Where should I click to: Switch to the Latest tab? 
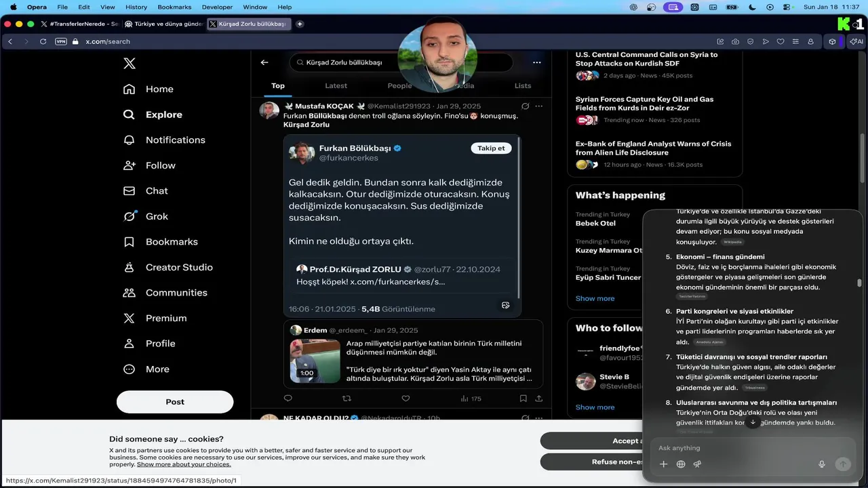click(x=336, y=86)
